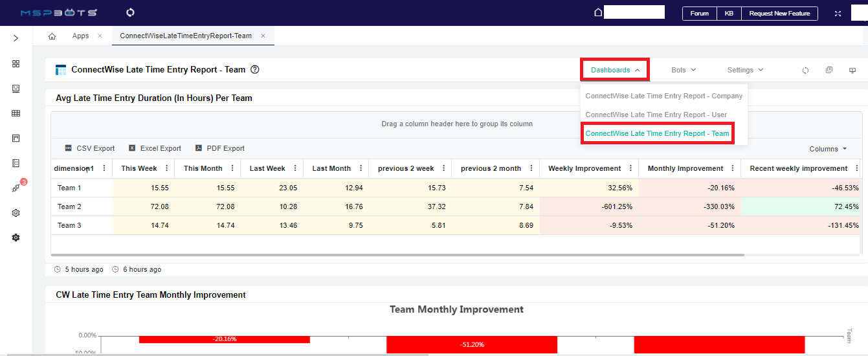
Task: Open the table grid sidebar icon
Action: [x=16, y=113]
